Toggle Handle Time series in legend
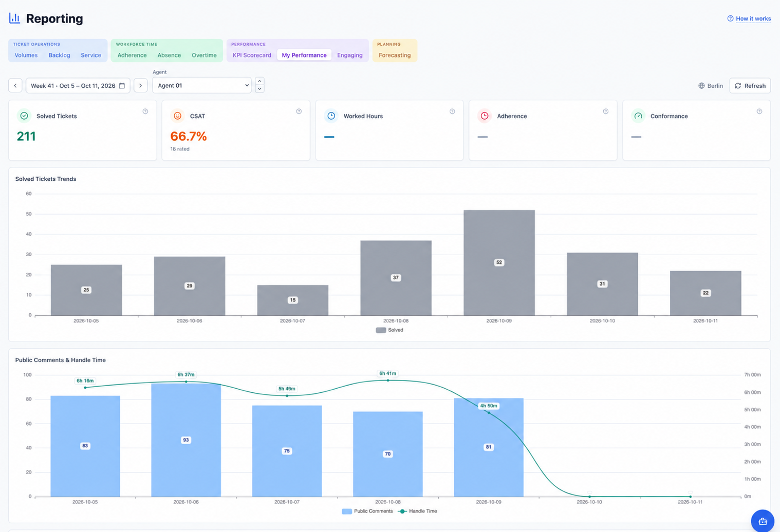780x532 pixels. coord(418,511)
